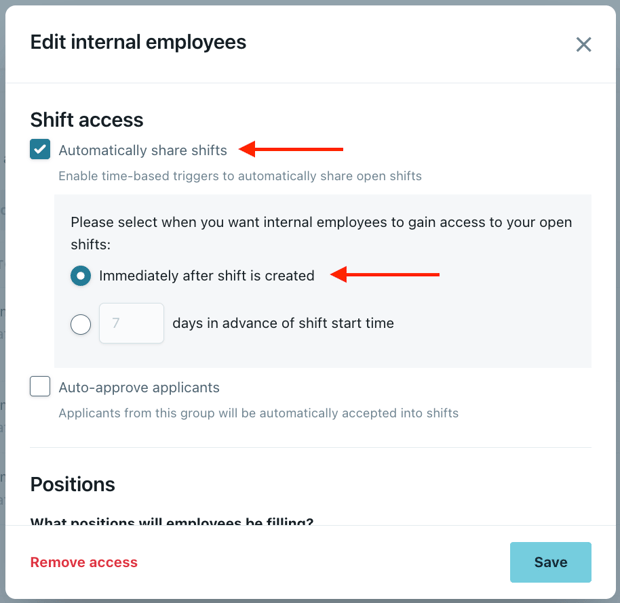Click the 'Auto-approve applicants' label text
Viewport: 620px width, 603px height.
tap(139, 387)
